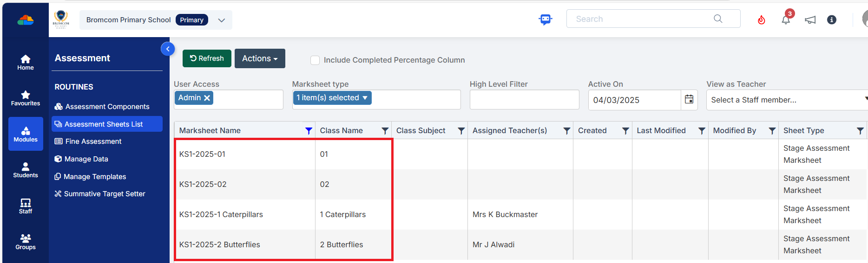868x263 pixels.
Task: Enable Include Completed Percentage Column checkbox
Action: click(315, 60)
